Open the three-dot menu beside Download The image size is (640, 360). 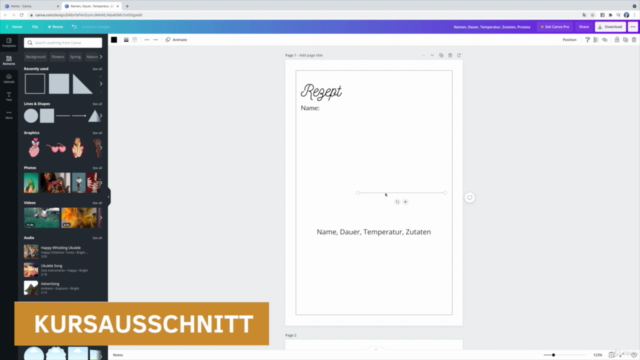click(633, 27)
